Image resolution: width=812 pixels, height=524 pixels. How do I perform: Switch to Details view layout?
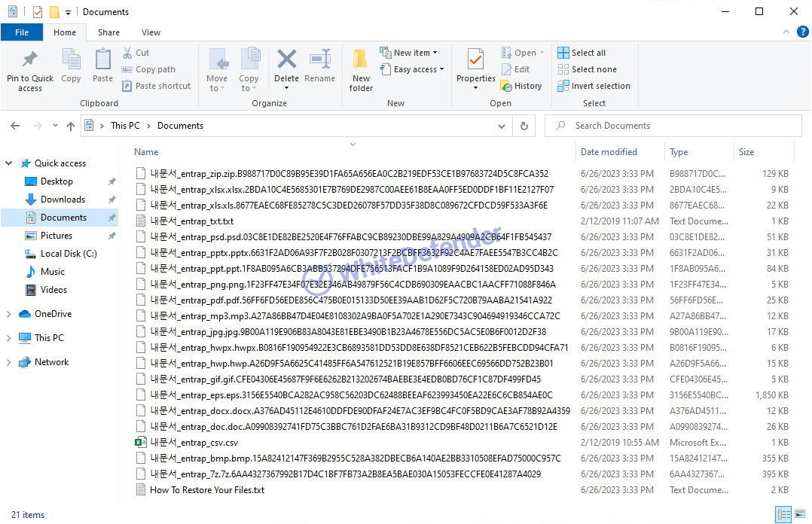click(783, 514)
